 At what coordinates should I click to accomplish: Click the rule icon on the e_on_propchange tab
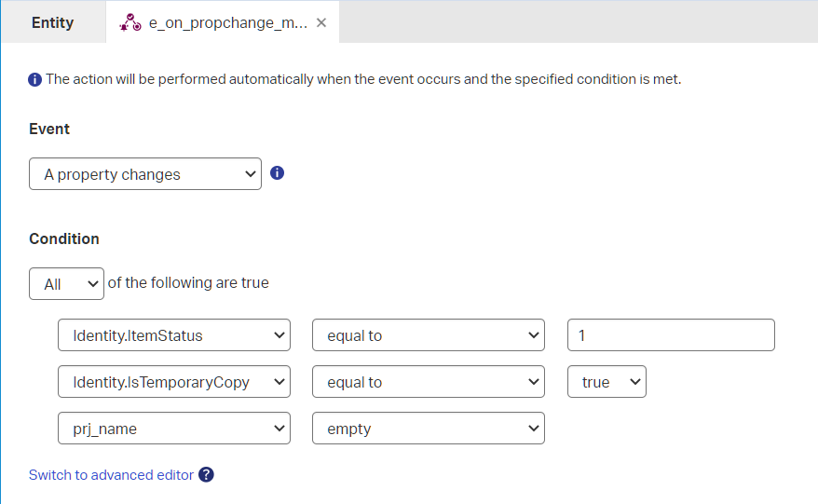(x=130, y=23)
